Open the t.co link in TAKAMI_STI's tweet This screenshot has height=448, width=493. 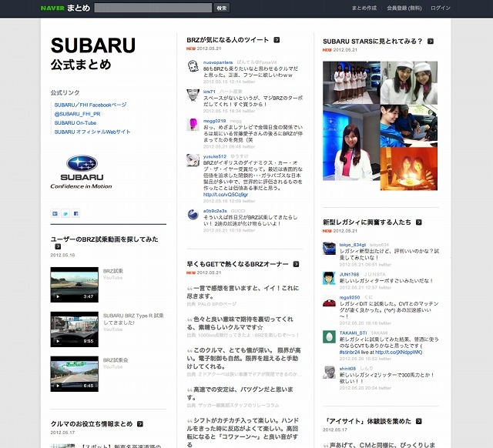pyautogui.click(x=398, y=353)
